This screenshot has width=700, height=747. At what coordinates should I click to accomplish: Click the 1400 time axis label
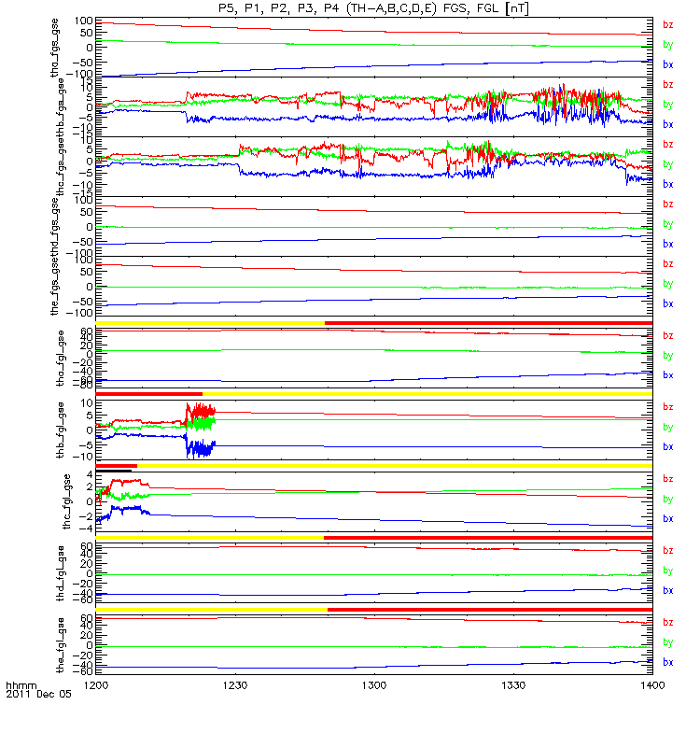coord(652,685)
